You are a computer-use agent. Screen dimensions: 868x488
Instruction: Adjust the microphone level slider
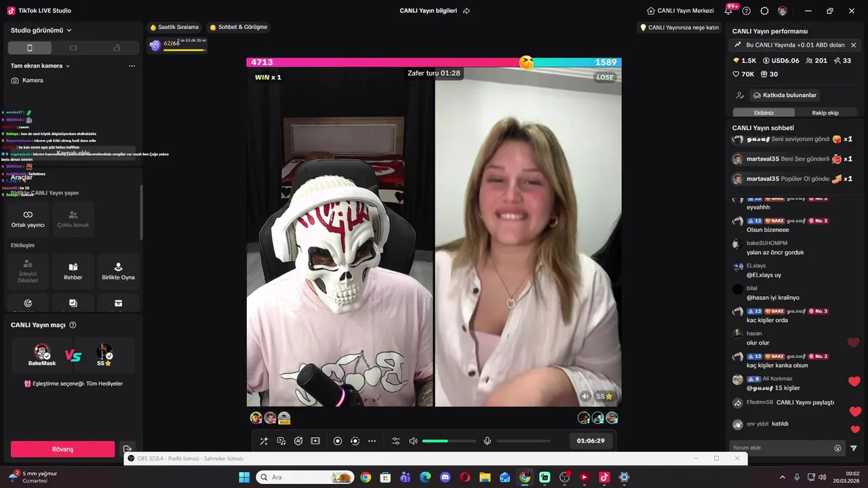(524, 441)
